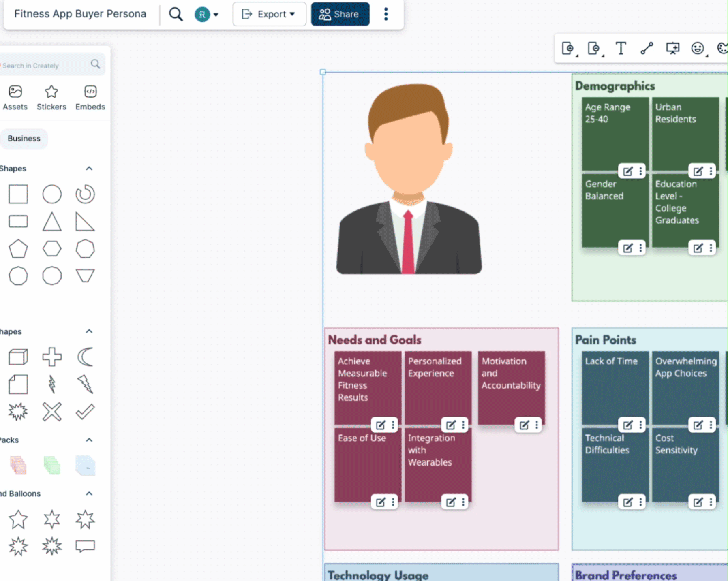Open the presentation frame tool
This screenshot has height=581, width=728.
point(673,48)
